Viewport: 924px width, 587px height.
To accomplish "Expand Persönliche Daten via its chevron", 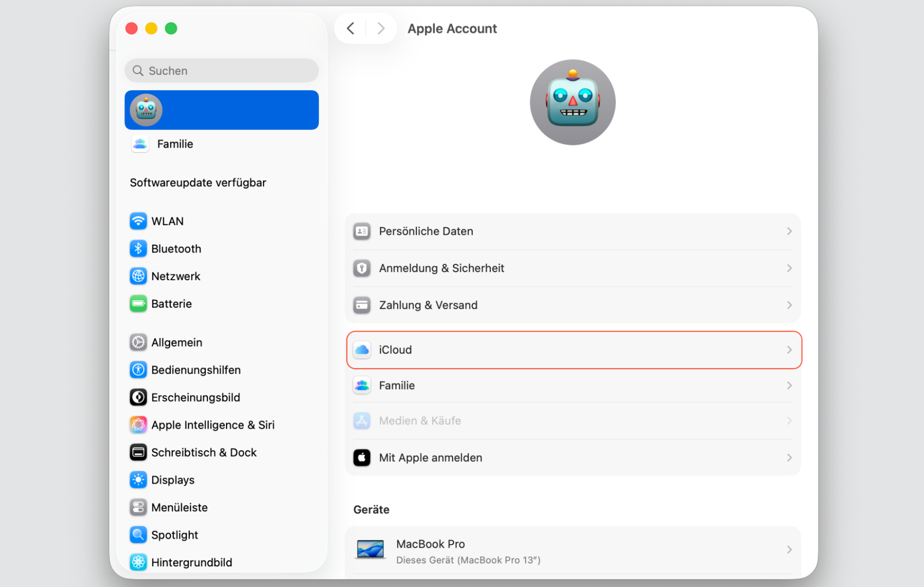I will click(789, 231).
